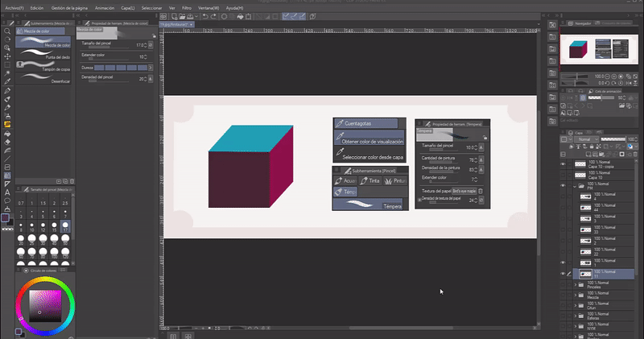The image size is (644, 339).
Task: Pick the eyedropper tool in toolbar
Action: 7,81
